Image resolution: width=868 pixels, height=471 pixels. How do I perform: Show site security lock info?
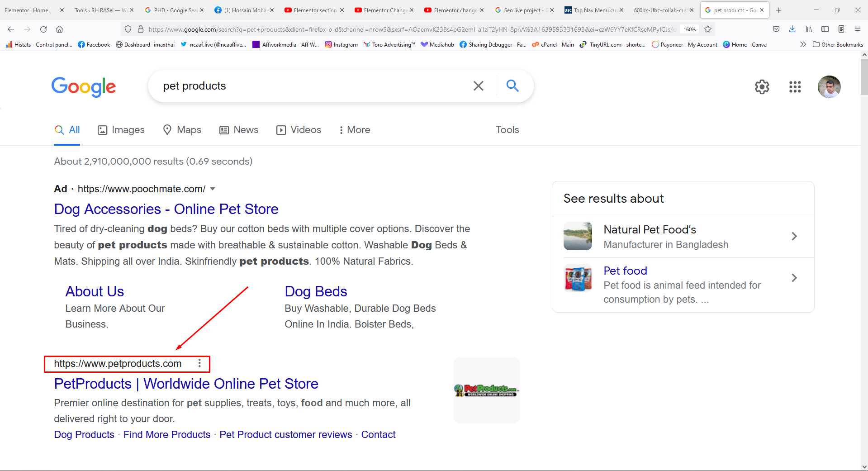pos(141,29)
